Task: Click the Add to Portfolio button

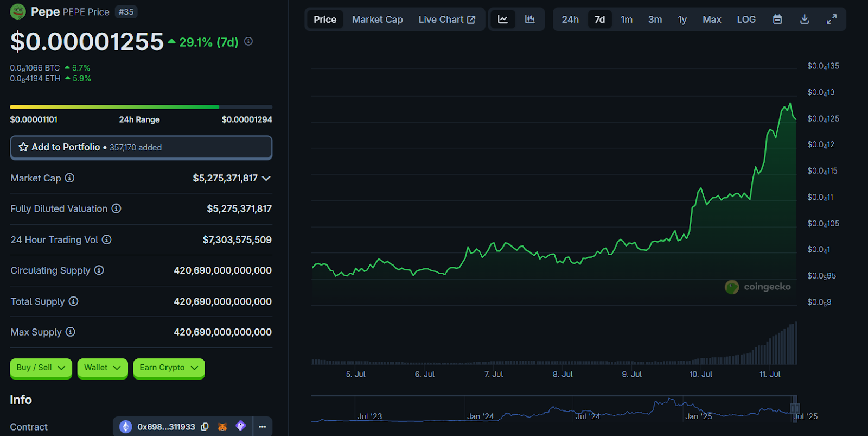Action: [x=141, y=147]
